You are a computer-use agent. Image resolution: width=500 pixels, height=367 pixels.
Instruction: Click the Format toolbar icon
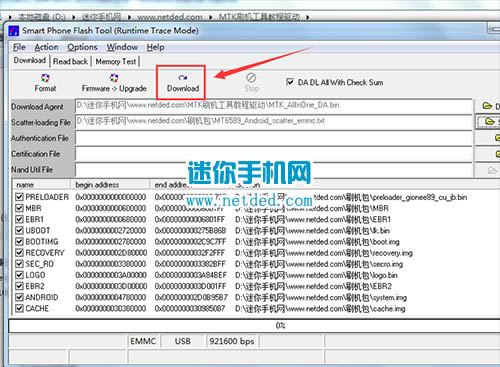[45, 78]
